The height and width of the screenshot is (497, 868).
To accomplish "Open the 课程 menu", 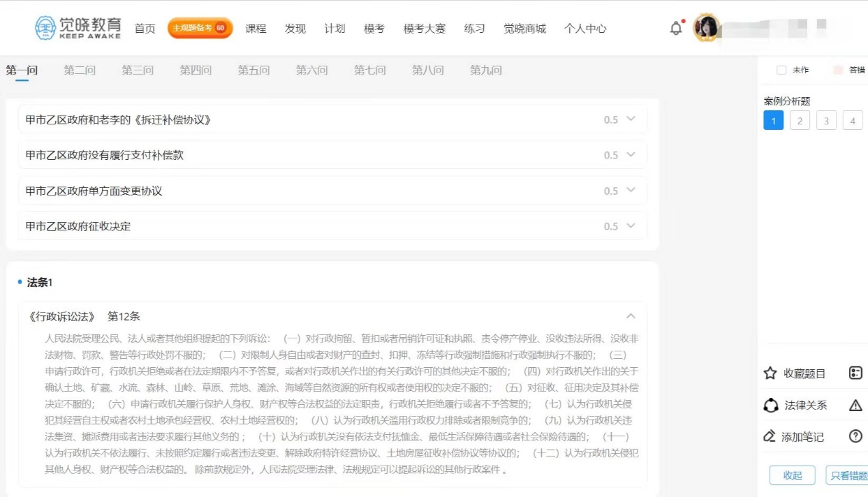I will [256, 29].
